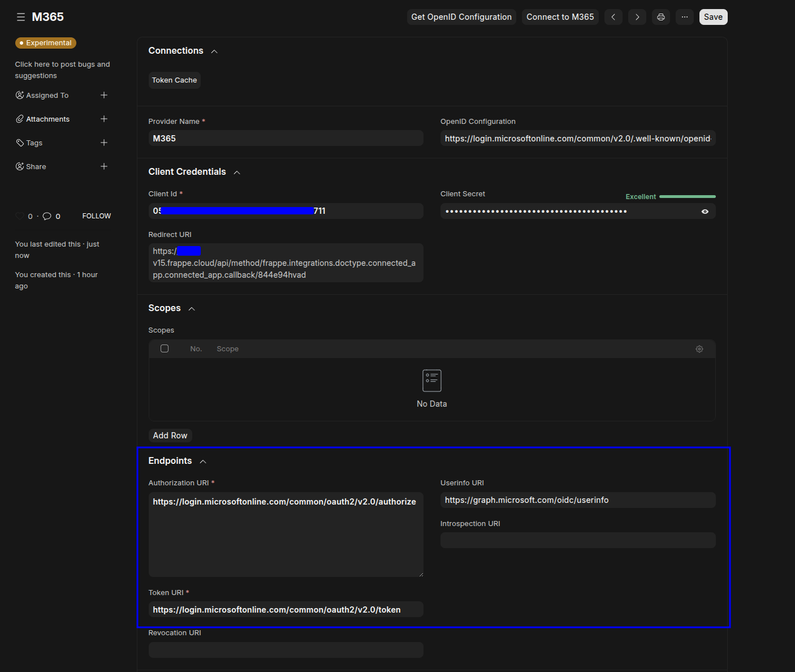795x672 pixels.
Task: Toggle the sidebar hamburger menu icon
Action: point(21,17)
